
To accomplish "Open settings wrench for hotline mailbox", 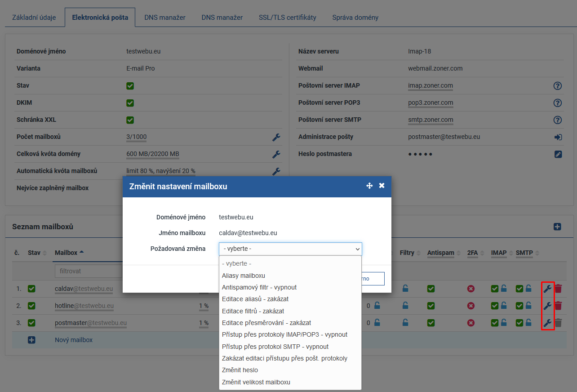I will (547, 306).
